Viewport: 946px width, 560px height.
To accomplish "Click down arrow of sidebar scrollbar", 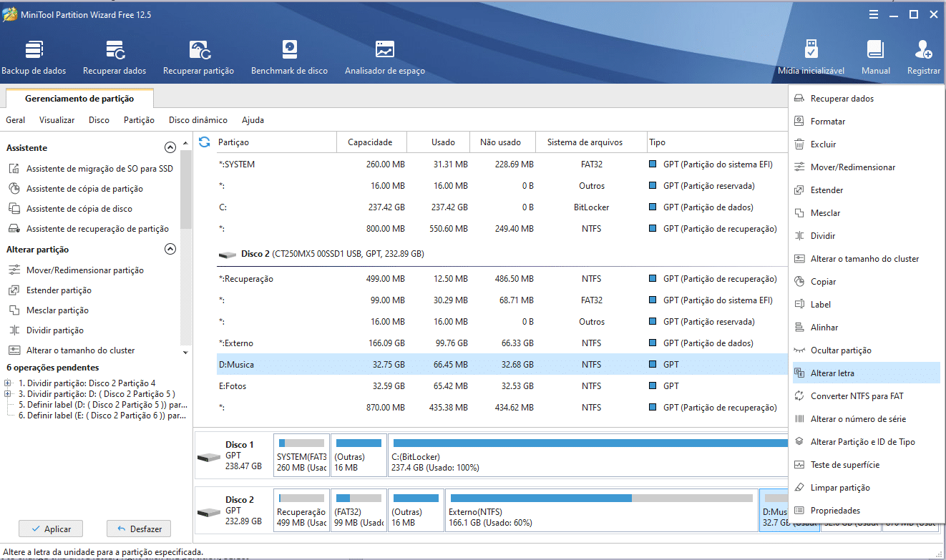I will (186, 353).
